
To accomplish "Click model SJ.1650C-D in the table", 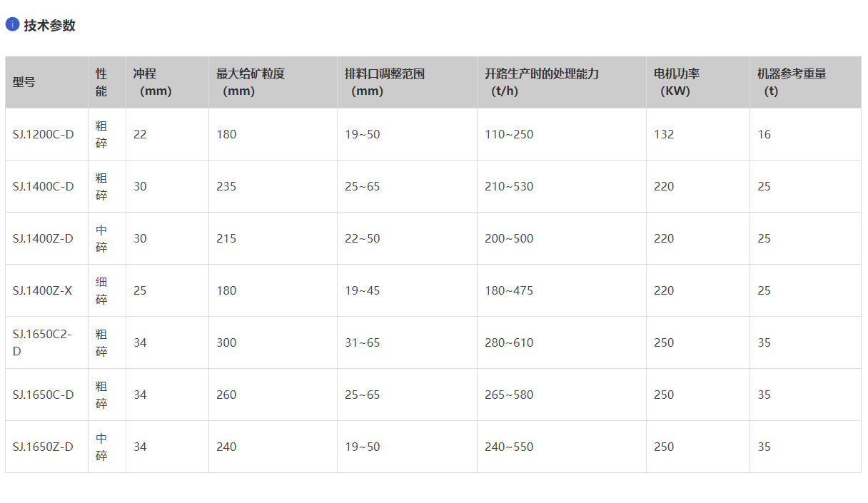I will (43, 395).
